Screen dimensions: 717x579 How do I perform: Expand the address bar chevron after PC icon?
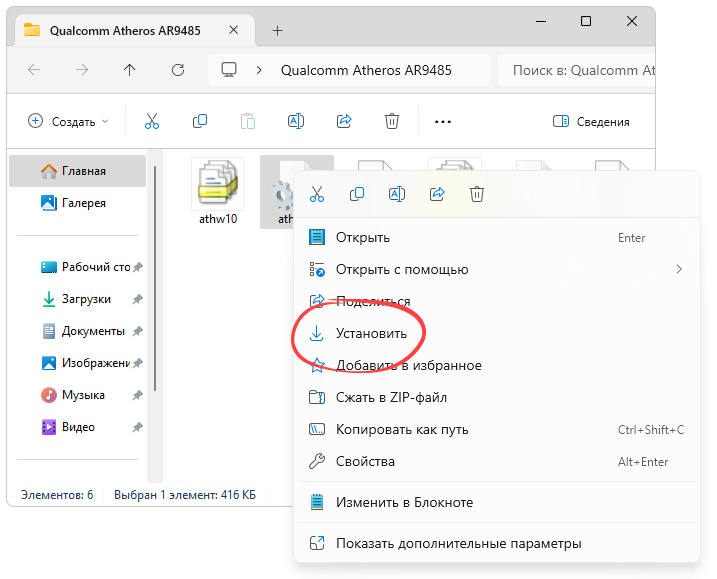pyautogui.click(x=259, y=70)
